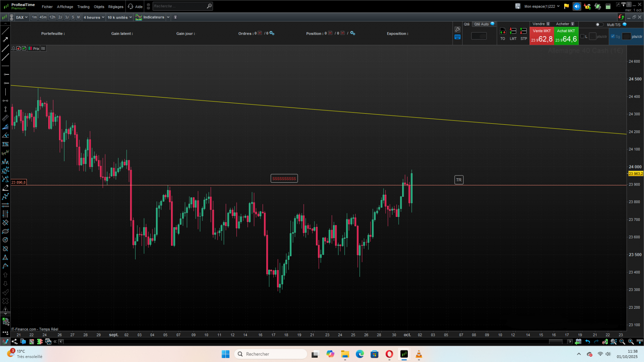Open the Indicateurs panel

pyautogui.click(x=153, y=17)
